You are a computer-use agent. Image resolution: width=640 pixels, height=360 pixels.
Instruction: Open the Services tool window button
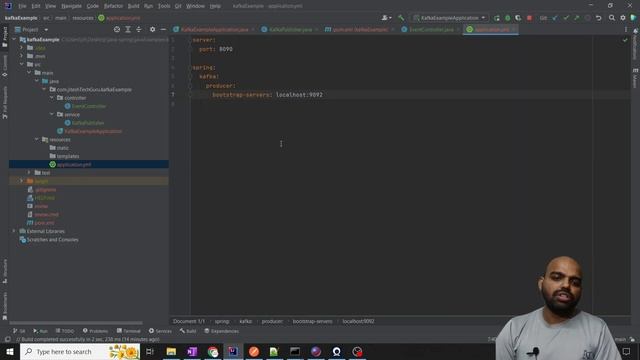point(160,331)
